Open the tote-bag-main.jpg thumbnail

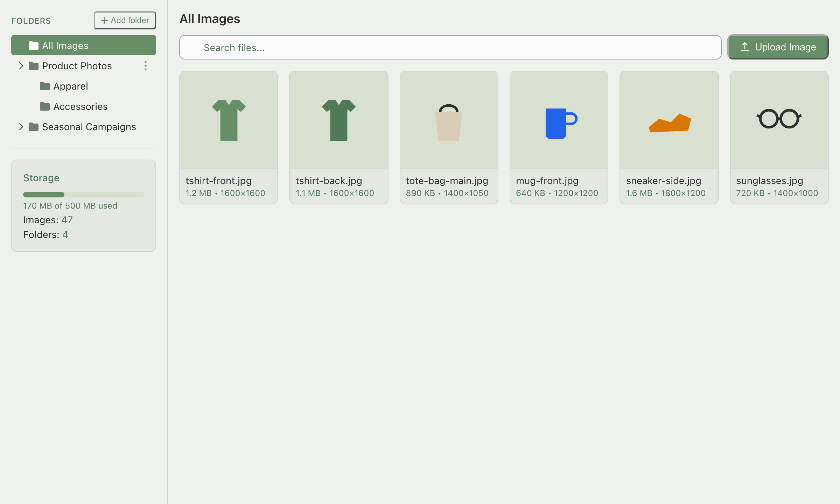(449, 120)
